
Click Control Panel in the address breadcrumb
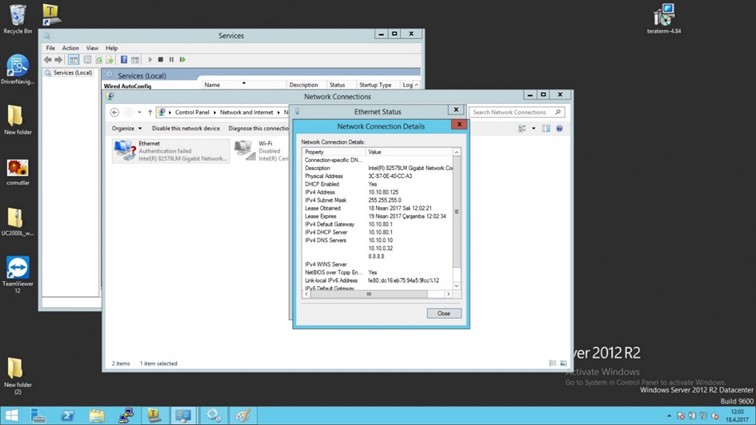click(x=192, y=112)
